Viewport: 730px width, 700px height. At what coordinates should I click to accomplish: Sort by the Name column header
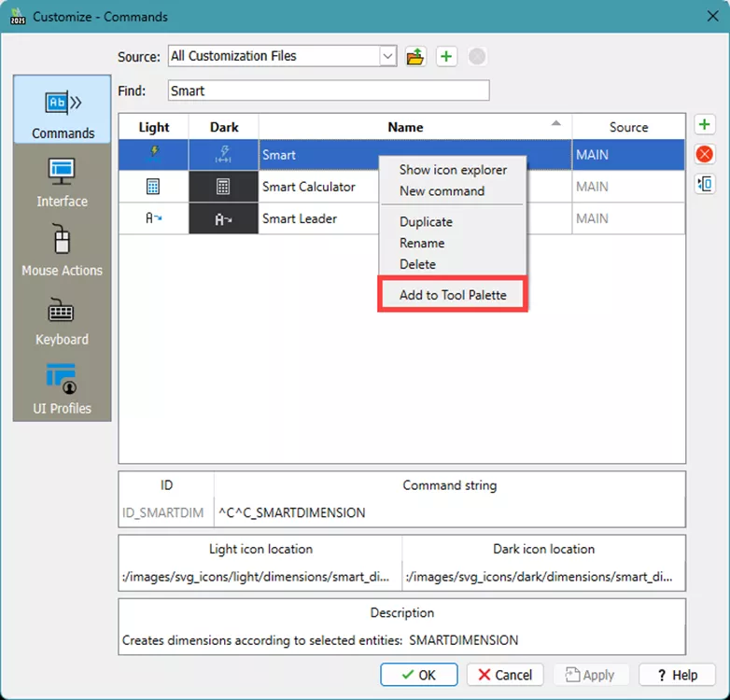[405, 127]
